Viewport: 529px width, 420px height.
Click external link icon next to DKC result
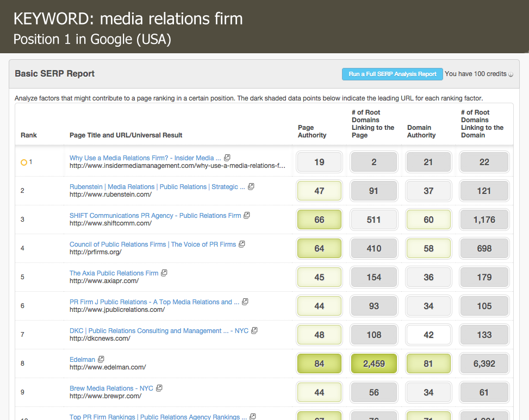[254, 330]
